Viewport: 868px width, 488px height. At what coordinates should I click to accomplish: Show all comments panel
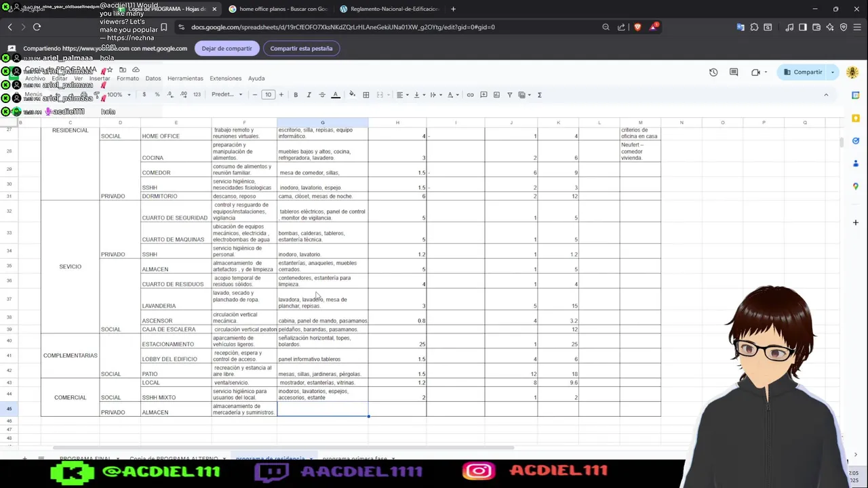[x=734, y=72]
